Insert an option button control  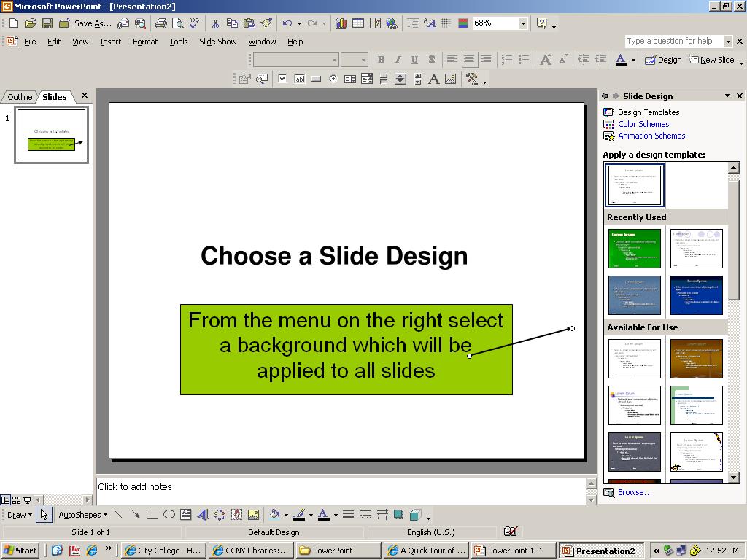click(333, 79)
